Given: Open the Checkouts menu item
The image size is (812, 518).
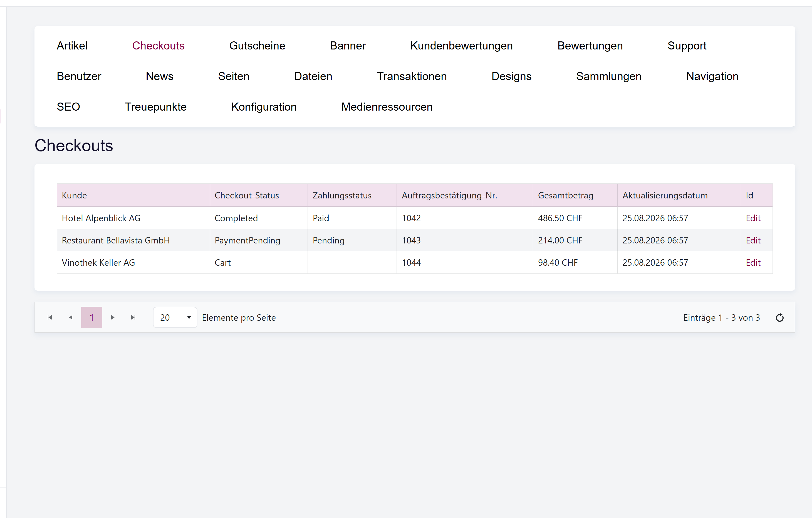Looking at the screenshot, I should (158, 46).
